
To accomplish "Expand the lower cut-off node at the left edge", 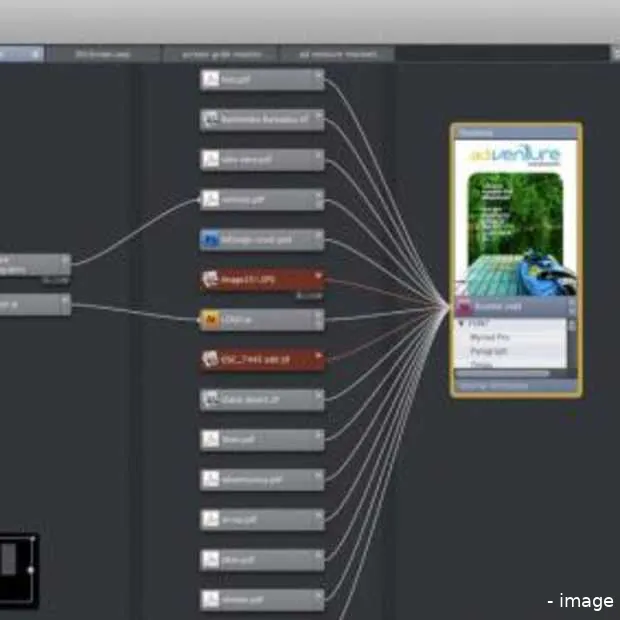I will 65,300.
